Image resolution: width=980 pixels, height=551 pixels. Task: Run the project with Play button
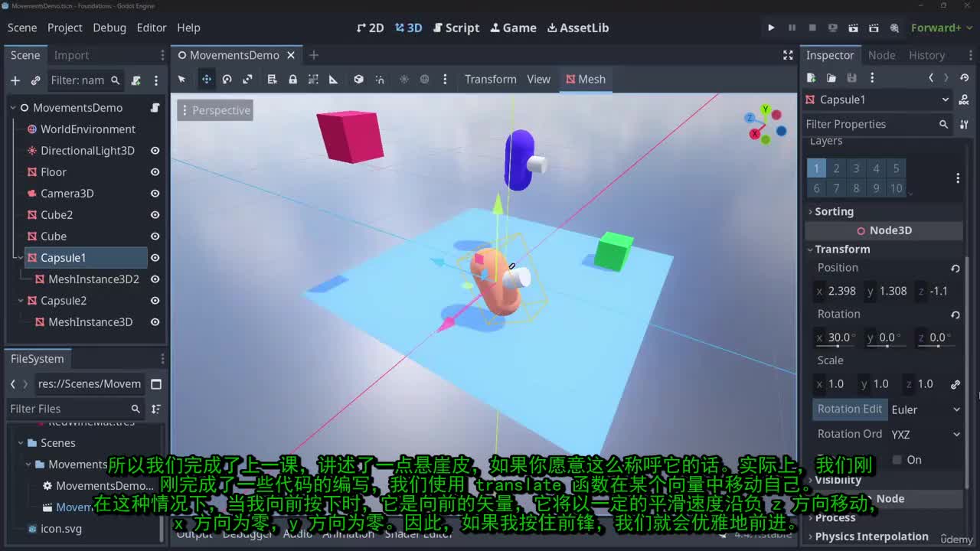(x=771, y=28)
